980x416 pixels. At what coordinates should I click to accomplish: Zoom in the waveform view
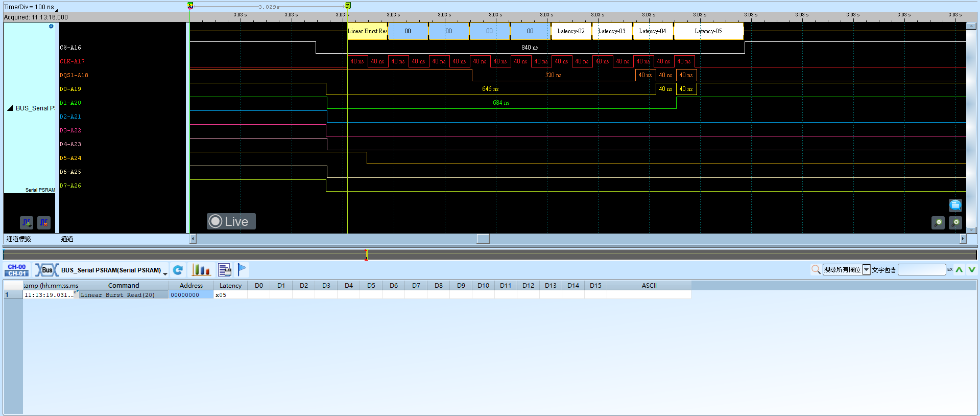[955, 223]
